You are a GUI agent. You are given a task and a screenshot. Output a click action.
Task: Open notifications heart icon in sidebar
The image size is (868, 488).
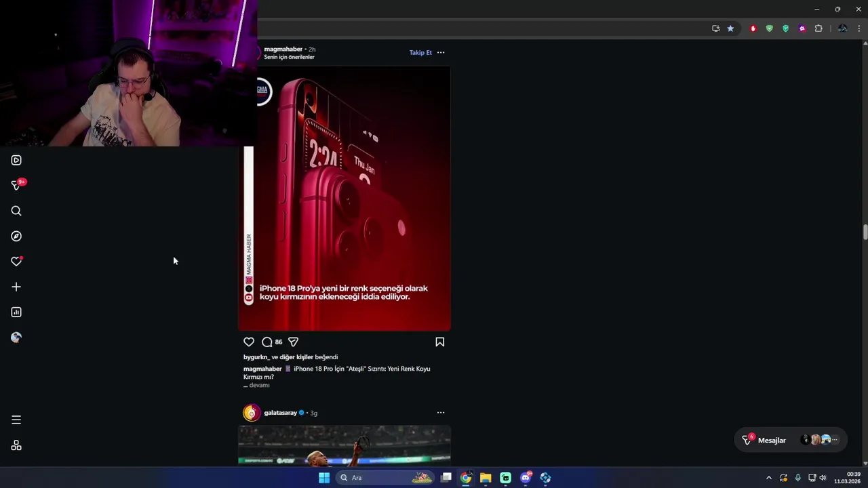pos(16,262)
